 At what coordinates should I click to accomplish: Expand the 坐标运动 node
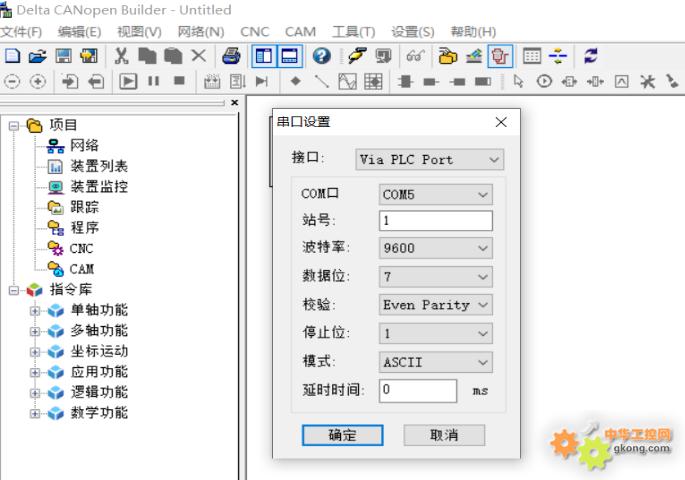pos(35,352)
